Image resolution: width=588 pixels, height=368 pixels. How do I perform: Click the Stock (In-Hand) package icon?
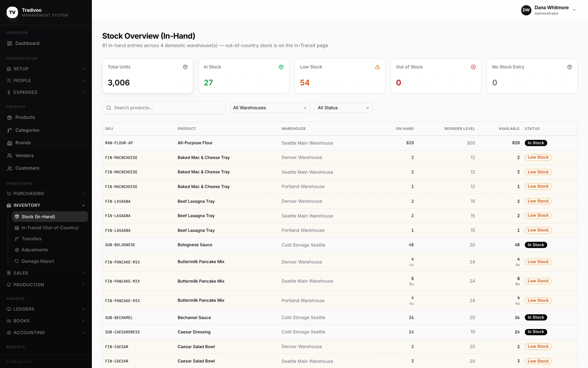[x=17, y=217]
